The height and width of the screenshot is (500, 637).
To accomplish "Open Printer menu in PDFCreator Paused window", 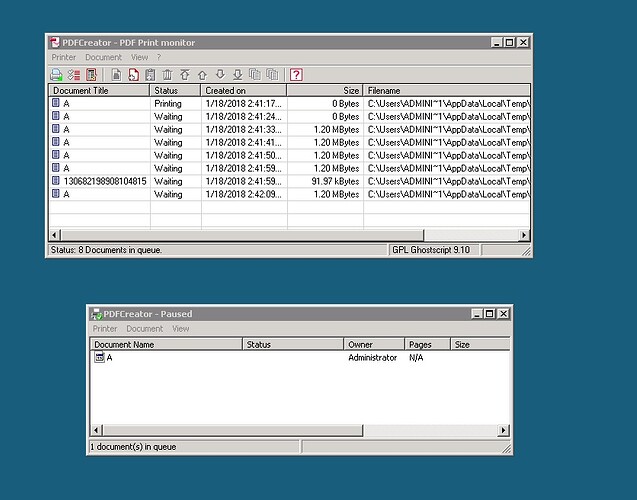I will click(x=105, y=329).
